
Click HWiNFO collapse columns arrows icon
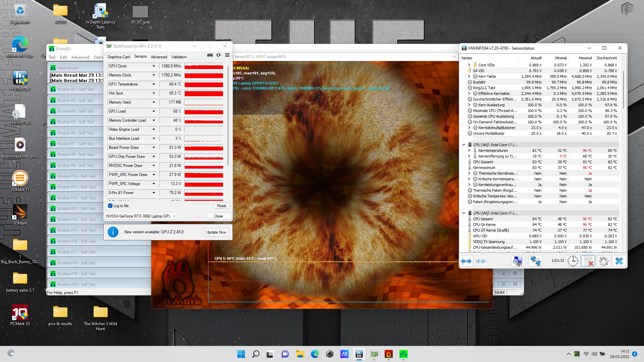click(x=481, y=261)
